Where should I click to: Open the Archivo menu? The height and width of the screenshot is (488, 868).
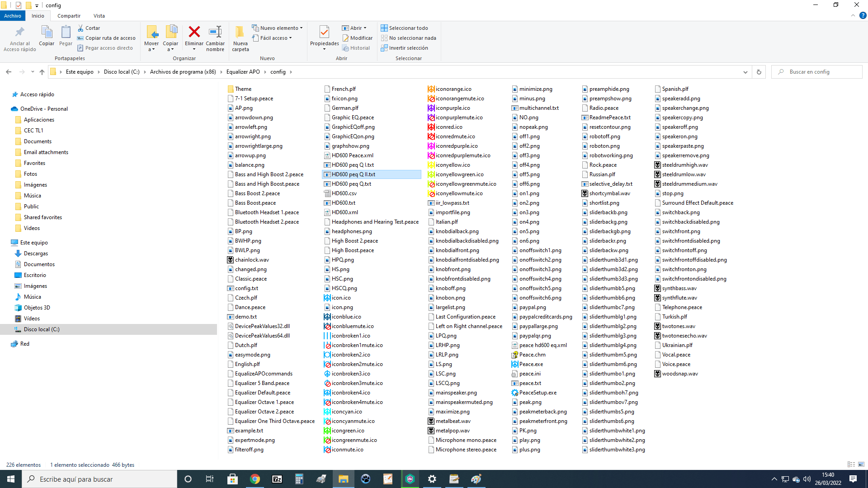(x=13, y=16)
